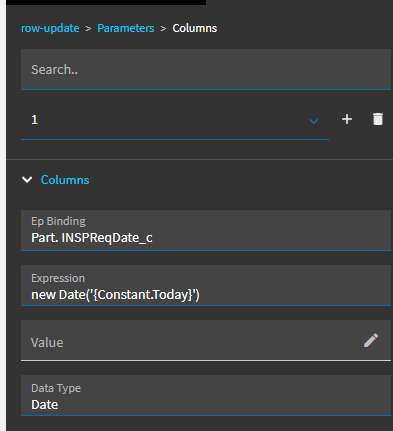
Task: Click the Columns breadcrumb item
Action: click(195, 28)
